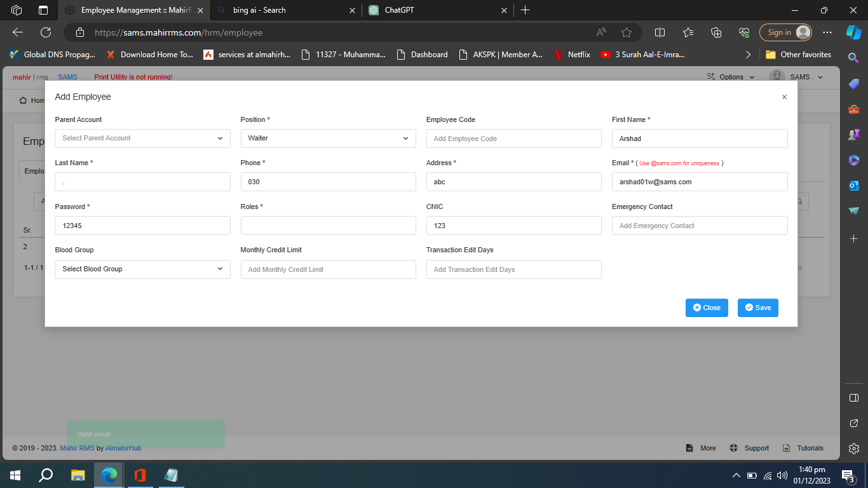Open the AlmahirHub footer link

click(123, 448)
